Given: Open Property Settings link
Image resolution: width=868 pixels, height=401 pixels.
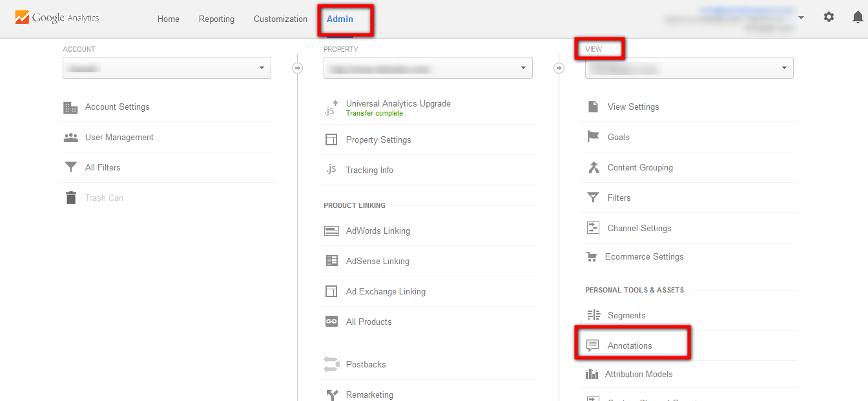Looking at the screenshot, I should [x=378, y=140].
